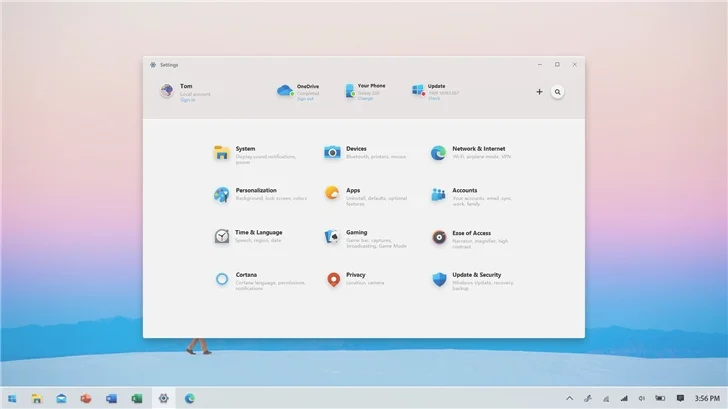Open the System settings icon
This screenshot has height=409, width=728.
[x=221, y=153]
